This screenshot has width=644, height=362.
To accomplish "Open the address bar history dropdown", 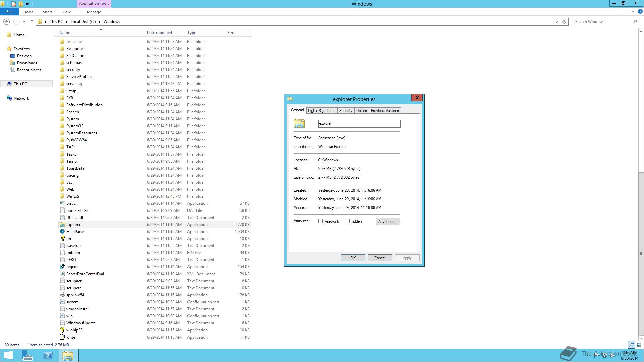I will [x=557, y=22].
